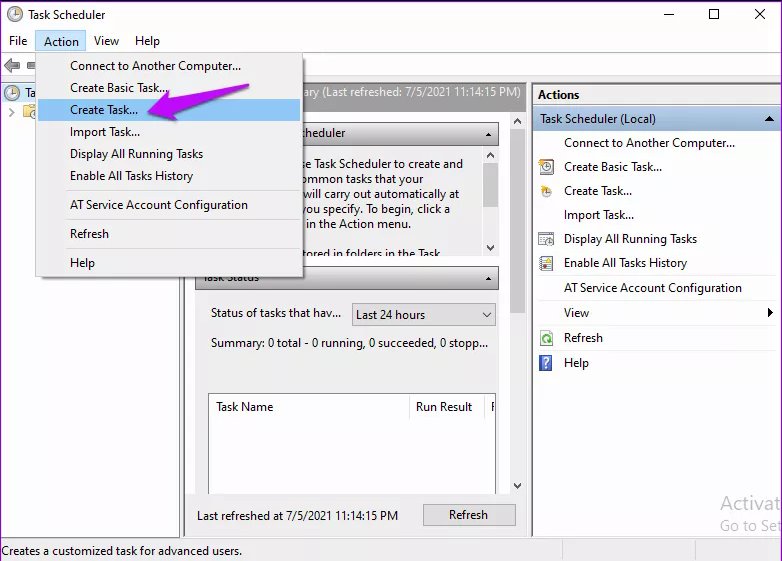Select Task Scheduler root node icon in tree
This screenshot has width=782, height=561.
[12, 93]
